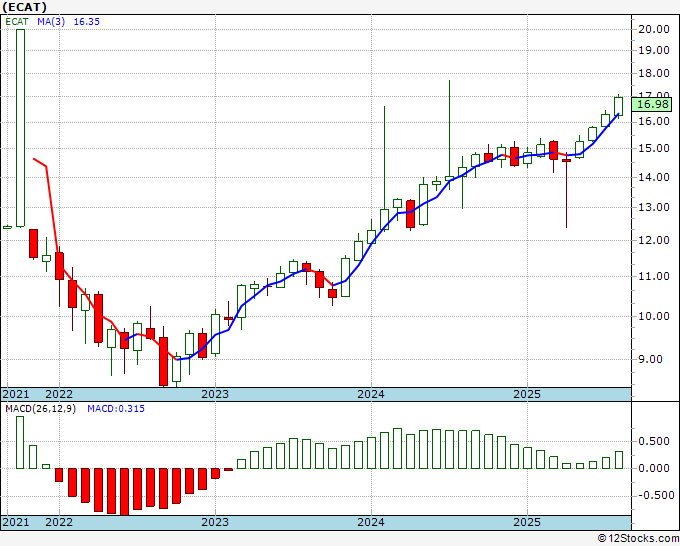Click 2021 on the price chart timeline

tap(16, 394)
